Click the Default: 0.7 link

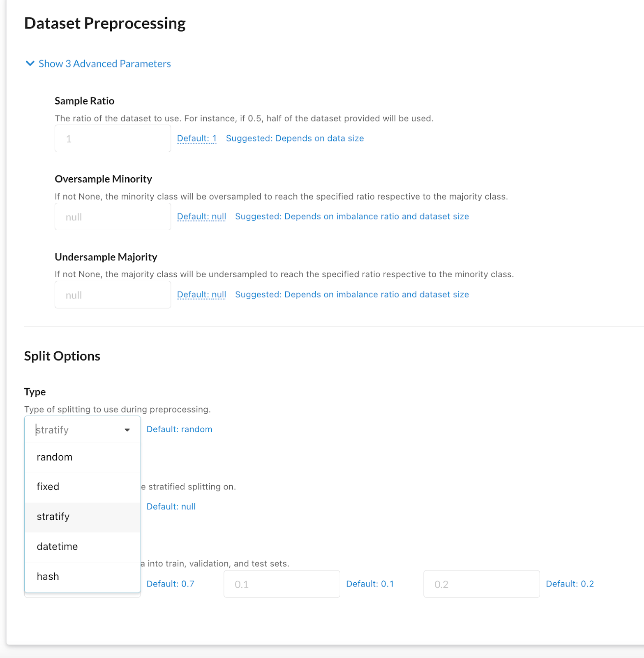tap(170, 584)
